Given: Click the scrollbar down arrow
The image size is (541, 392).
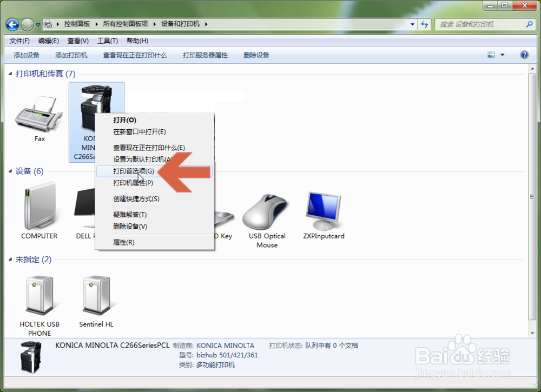Looking at the screenshot, I should 532,333.
